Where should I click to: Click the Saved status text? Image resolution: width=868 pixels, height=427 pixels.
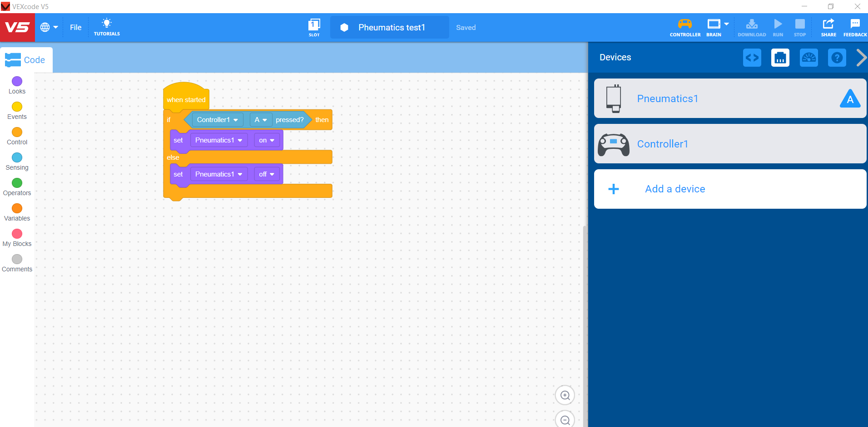coord(466,28)
